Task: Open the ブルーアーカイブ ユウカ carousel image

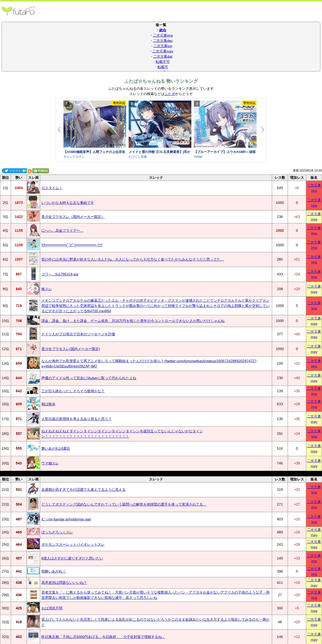Action: pyautogui.click(x=225, y=124)
